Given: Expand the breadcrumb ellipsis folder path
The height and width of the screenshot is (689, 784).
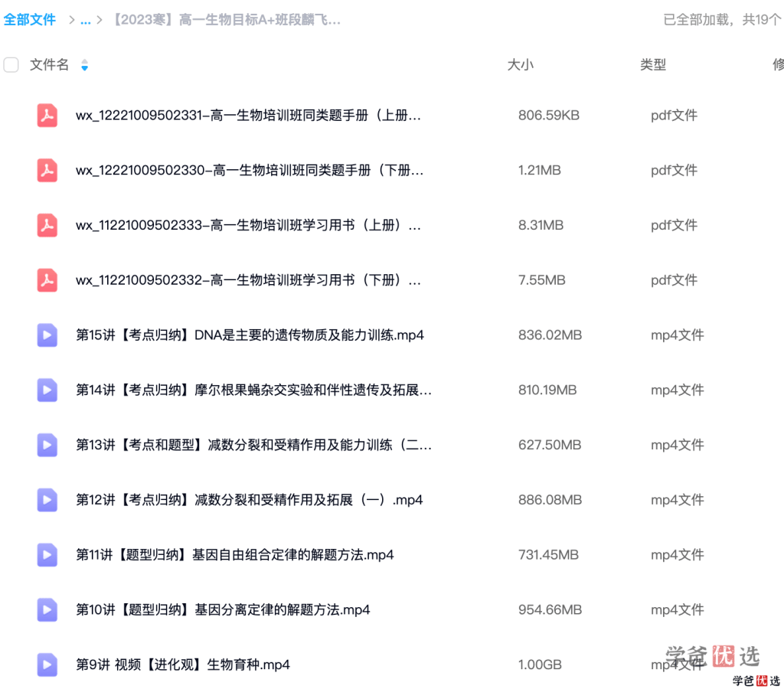Looking at the screenshot, I should click(x=86, y=20).
